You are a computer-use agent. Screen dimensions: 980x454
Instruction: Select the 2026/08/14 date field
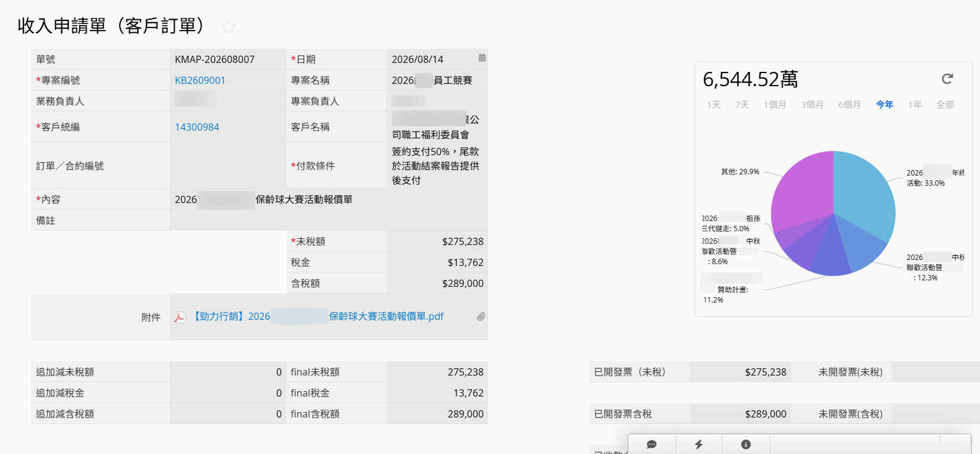click(x=432, y=59)
